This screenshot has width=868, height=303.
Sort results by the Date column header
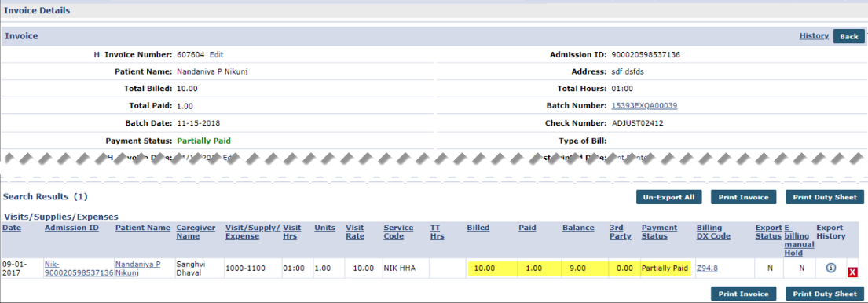(12, 228)
